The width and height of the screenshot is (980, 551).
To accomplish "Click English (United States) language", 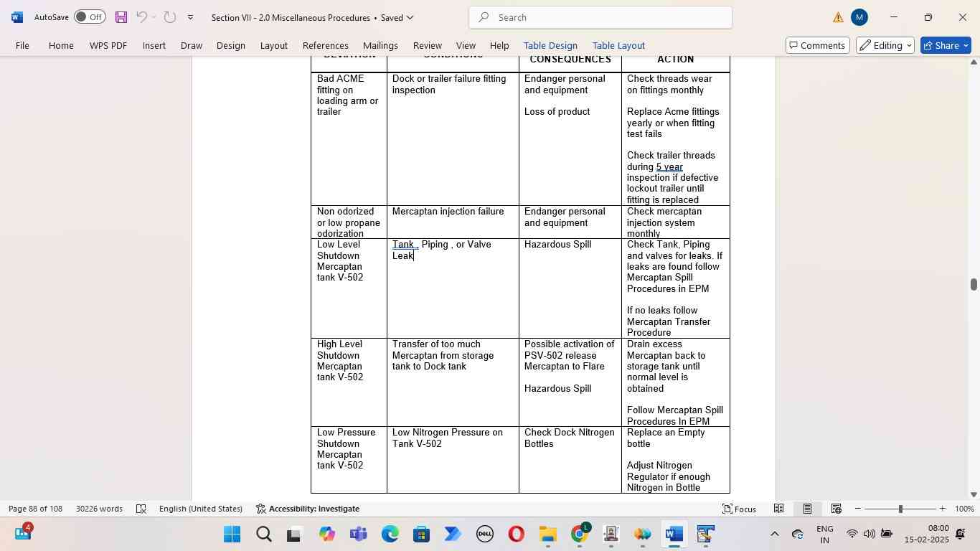I will pyautogui.click(x=201, y=509).
